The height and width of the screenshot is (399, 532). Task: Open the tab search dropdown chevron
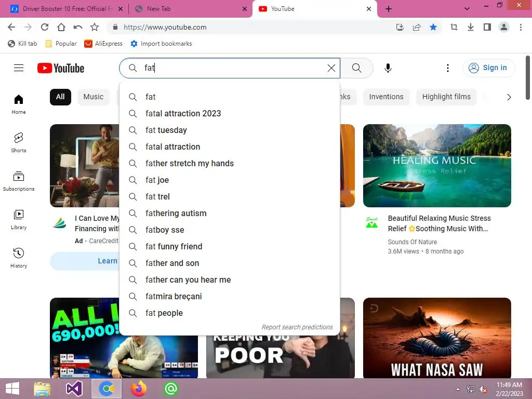467,9
